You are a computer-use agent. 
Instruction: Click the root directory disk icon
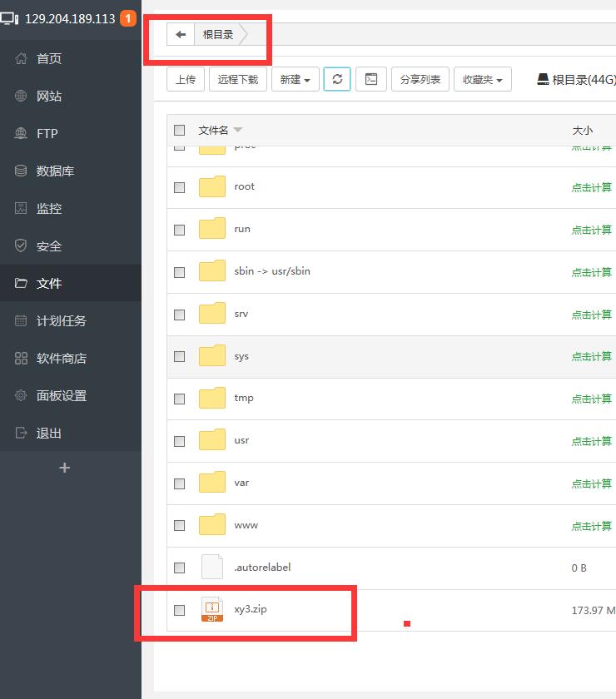(543, 80)
